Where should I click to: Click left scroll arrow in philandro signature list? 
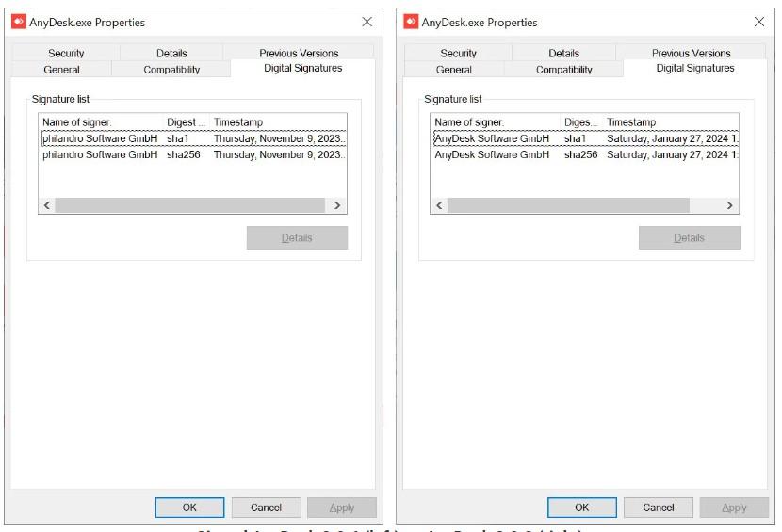pyautogui.click(x=48, y=205)
